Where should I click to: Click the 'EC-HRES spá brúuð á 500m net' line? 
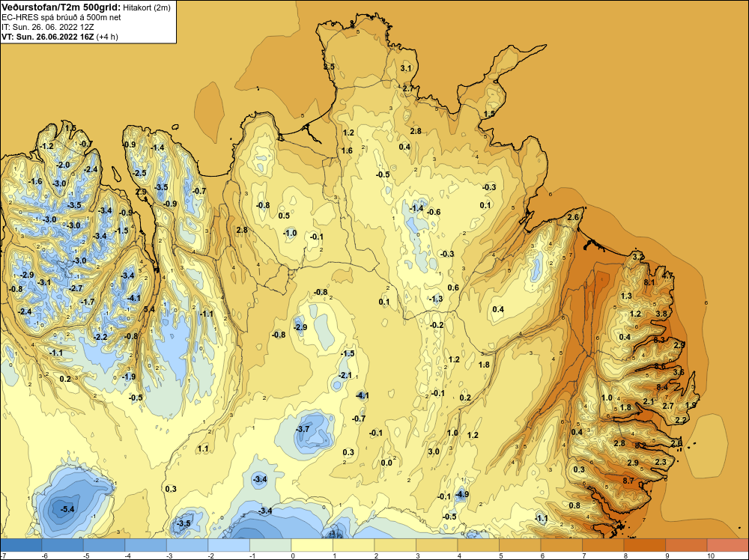coord(61,17)
